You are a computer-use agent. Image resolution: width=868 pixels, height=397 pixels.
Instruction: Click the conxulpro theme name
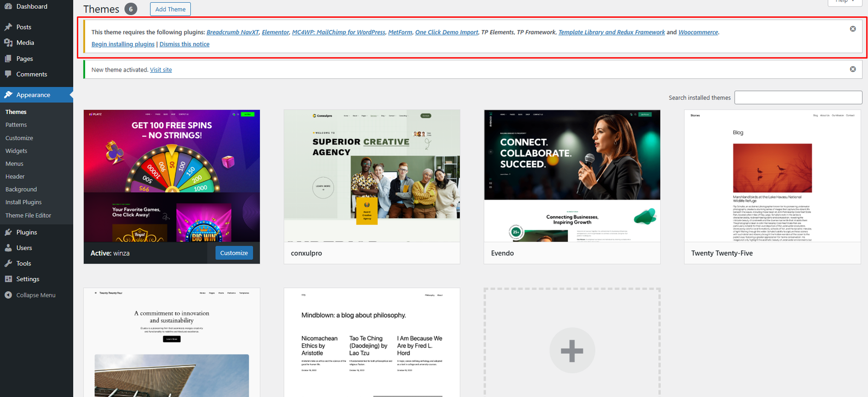[307, 254]
